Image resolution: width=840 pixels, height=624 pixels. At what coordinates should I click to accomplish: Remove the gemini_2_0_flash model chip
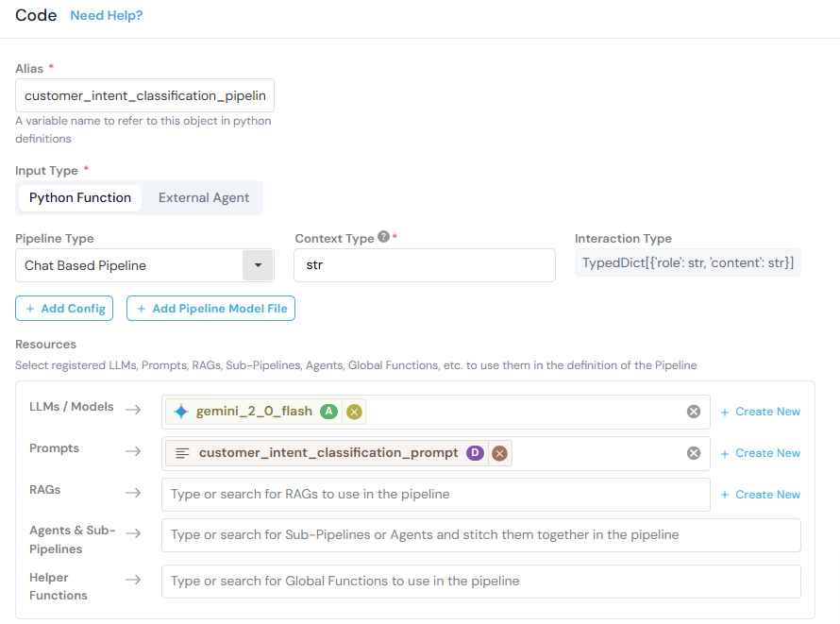point(354,412)
